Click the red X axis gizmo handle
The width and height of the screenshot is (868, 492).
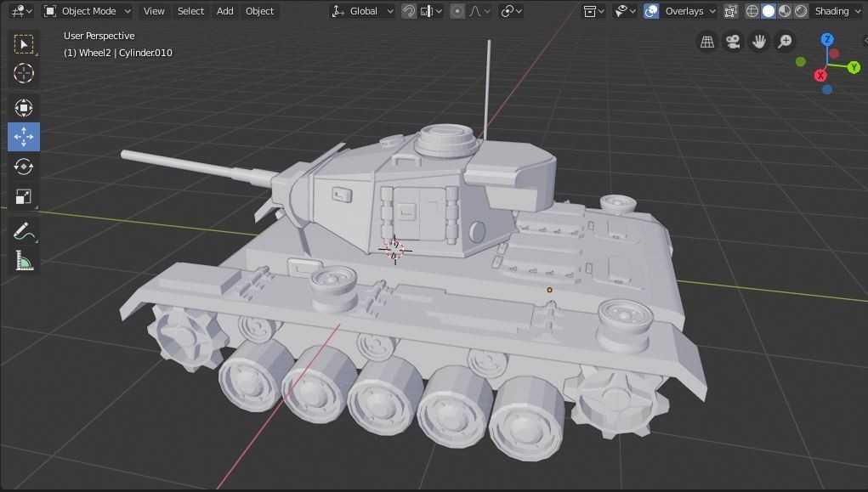tap(821, 76)
